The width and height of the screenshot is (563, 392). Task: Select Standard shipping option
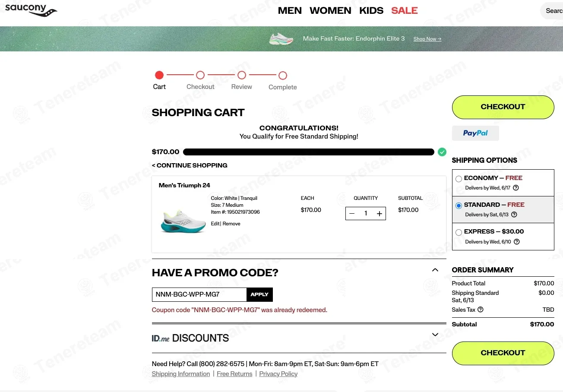(459, 205)
